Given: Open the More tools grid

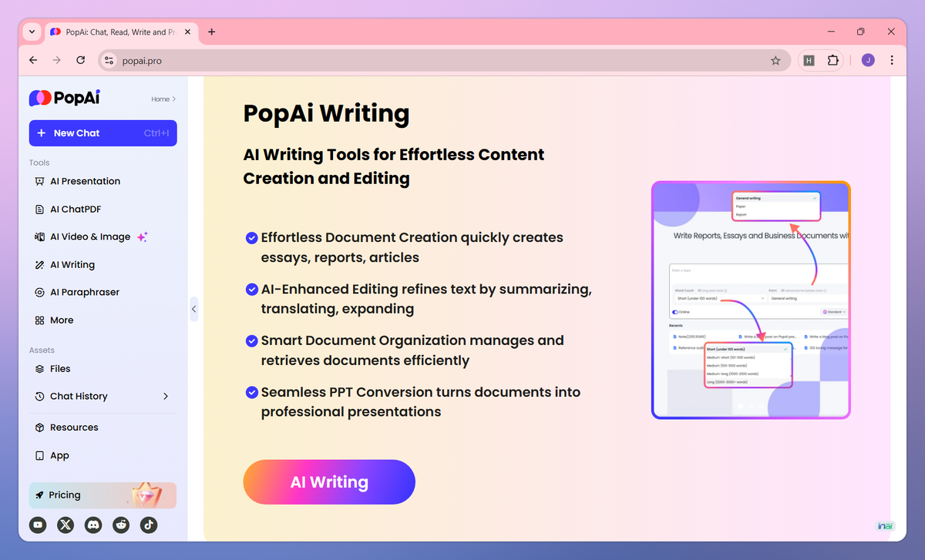Looking at the screenshot, I should click(62, 320).
